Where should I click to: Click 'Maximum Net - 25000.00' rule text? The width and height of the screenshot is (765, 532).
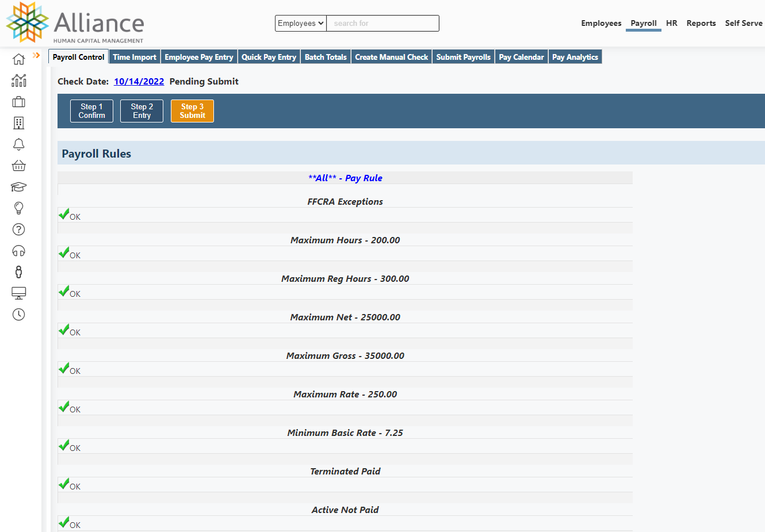tap(345, 317)
